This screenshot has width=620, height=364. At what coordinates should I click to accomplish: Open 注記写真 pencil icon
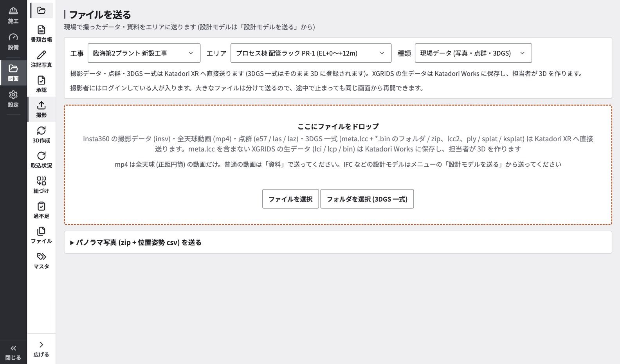click(41, 59)
